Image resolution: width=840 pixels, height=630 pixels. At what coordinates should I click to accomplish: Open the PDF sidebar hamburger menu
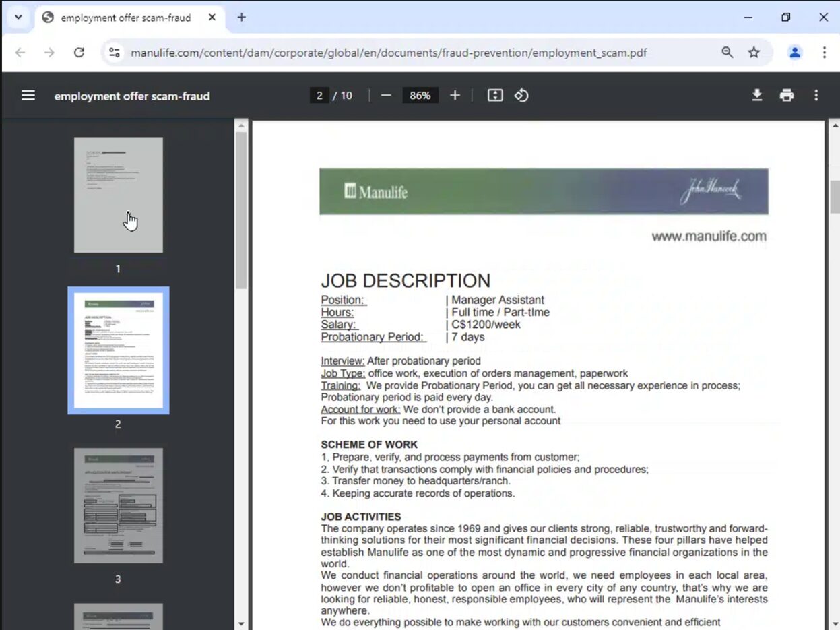[x=28, y=95]
